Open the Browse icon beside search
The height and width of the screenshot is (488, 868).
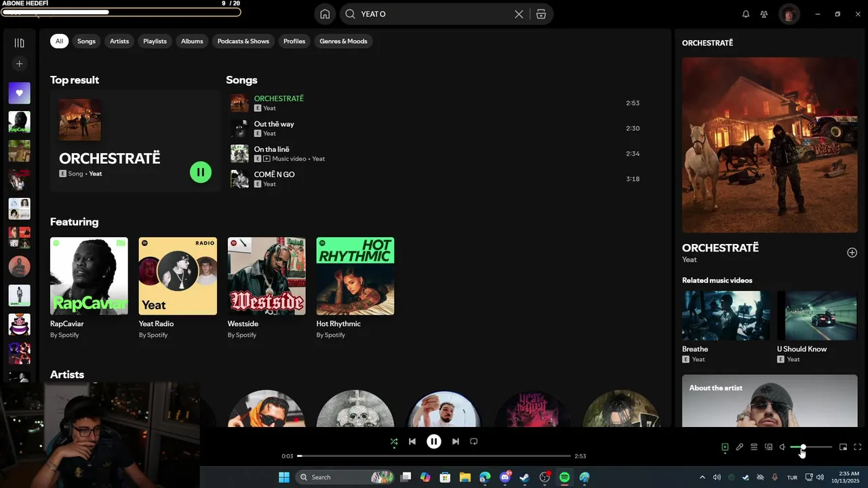pos(541,14)
